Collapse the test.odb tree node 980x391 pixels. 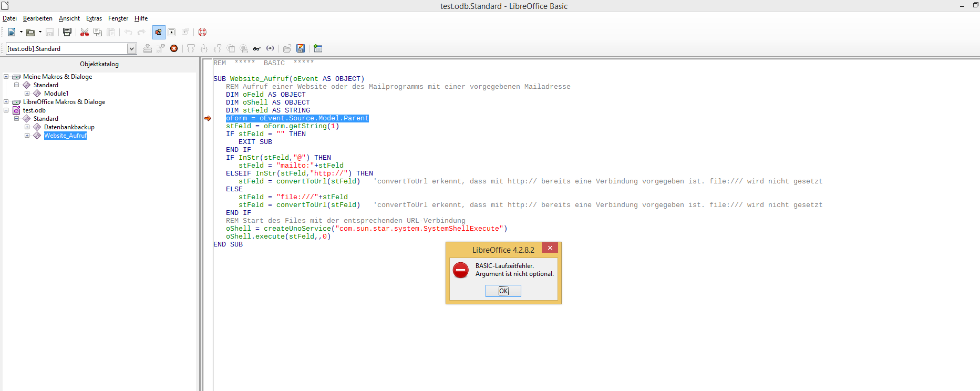[x=6, y=110]
